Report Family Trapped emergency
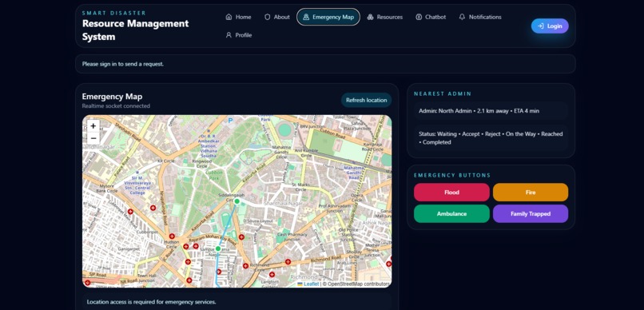This screenshot has width=644, height=310. click(531, 213)
